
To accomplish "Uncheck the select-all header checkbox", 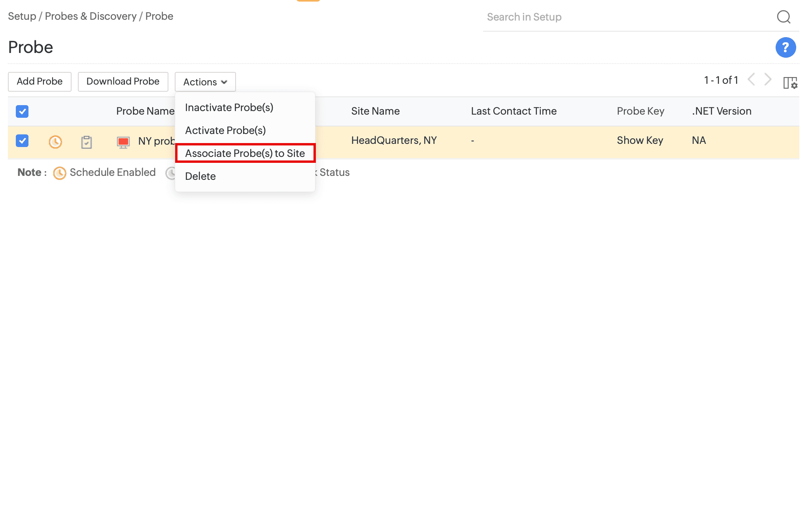I will point(22,111).
